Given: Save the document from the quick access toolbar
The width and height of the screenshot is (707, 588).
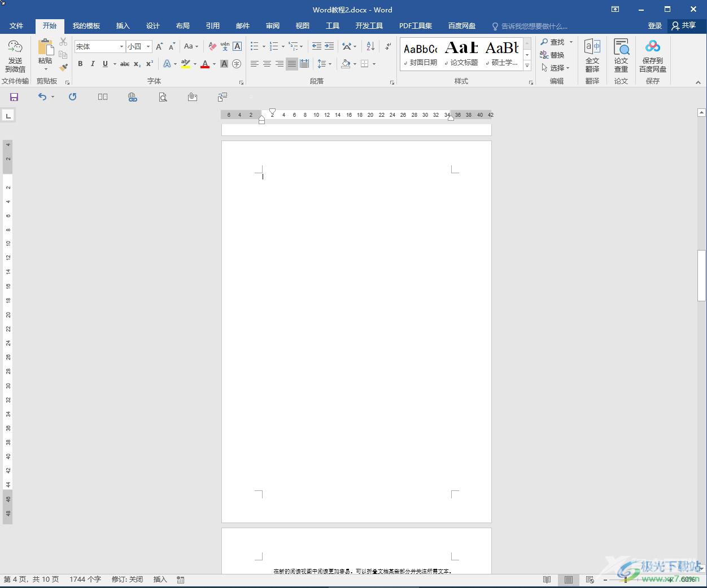Looking at the screenshot, I should click(14, 97).
